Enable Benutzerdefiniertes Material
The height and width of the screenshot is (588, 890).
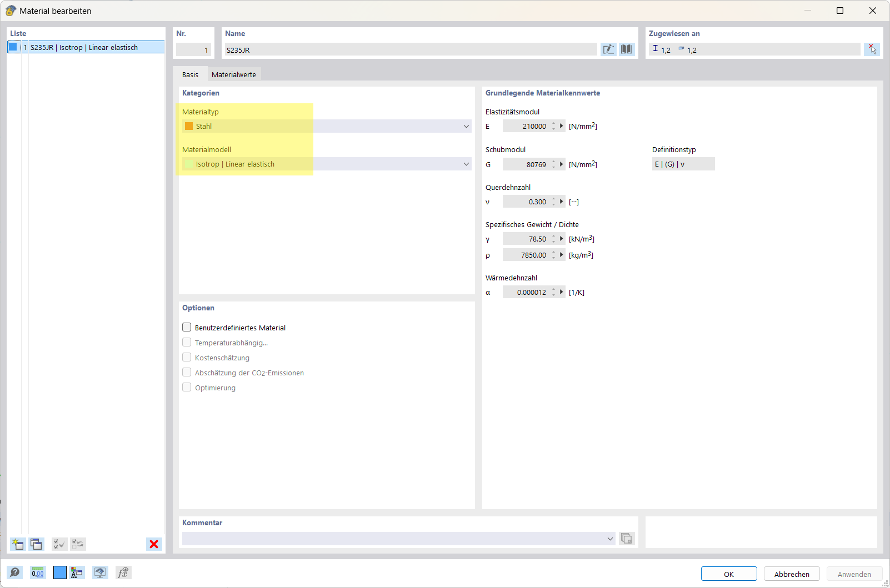point(187,327)
